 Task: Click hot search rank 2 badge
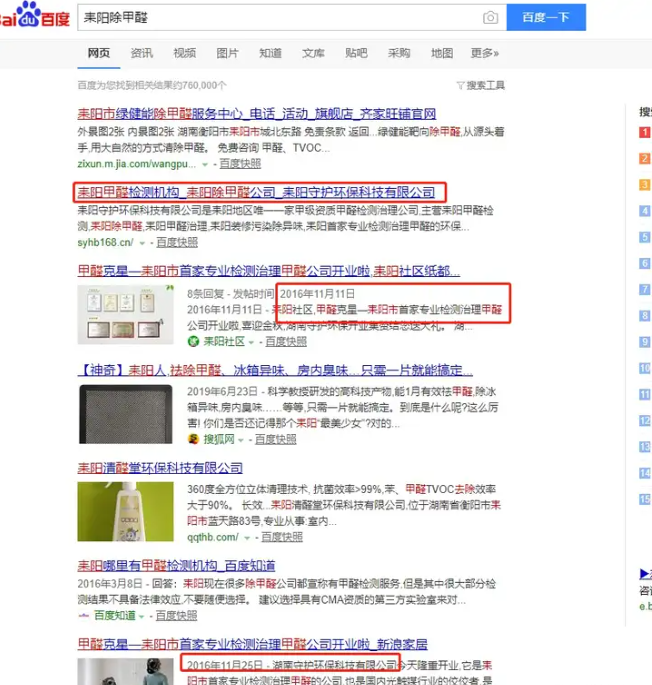coord(645,158)
